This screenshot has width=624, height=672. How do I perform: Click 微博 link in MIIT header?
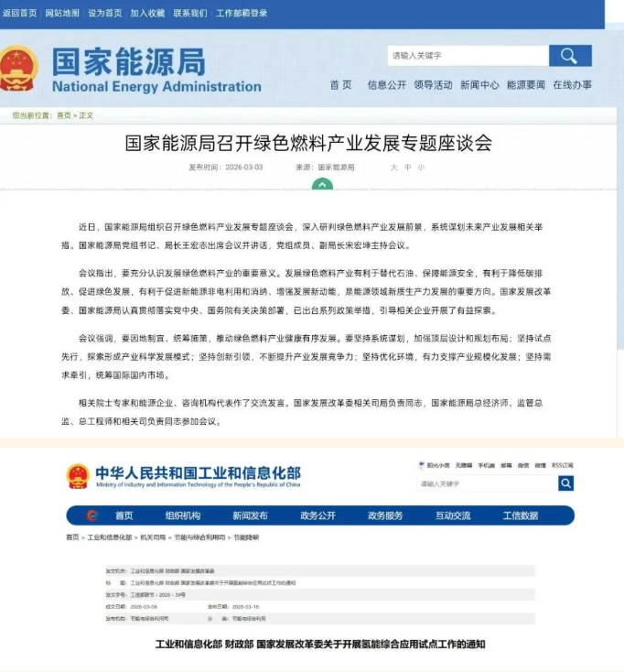(540, 465)
